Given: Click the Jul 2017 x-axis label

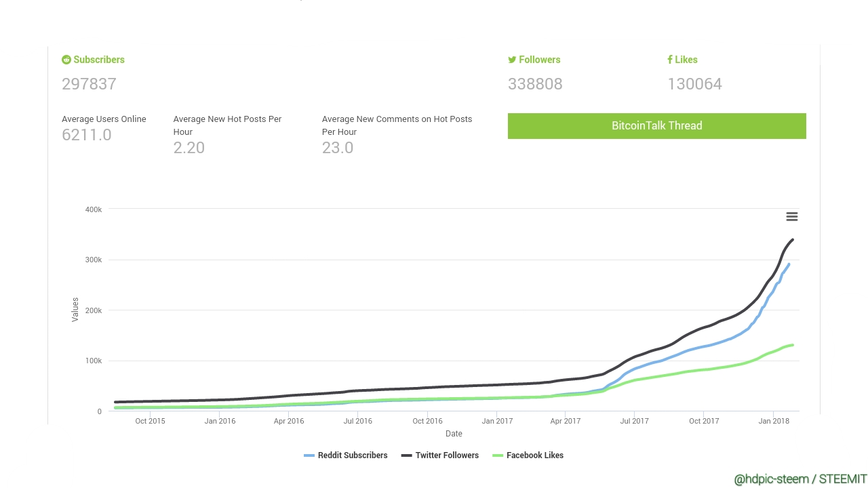Looking at the screenshot, I should coord(634,421).
